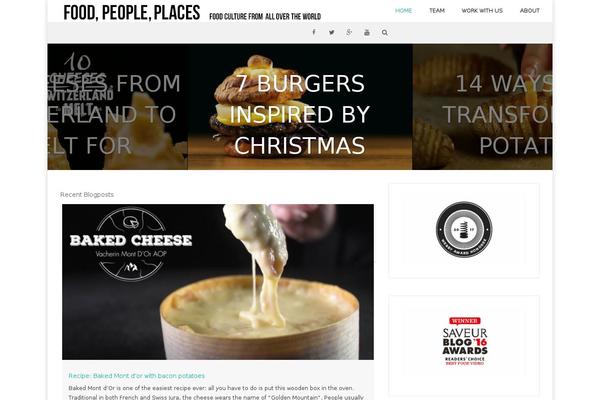
Task: Select the 14 ways to transform potatoes slide
Action: coord(482,107)
